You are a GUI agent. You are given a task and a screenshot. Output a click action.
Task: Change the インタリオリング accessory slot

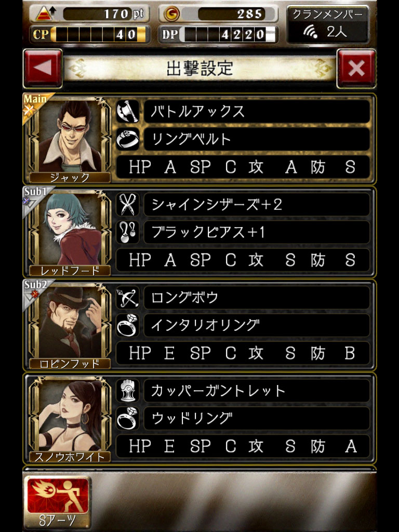point(257,325)
